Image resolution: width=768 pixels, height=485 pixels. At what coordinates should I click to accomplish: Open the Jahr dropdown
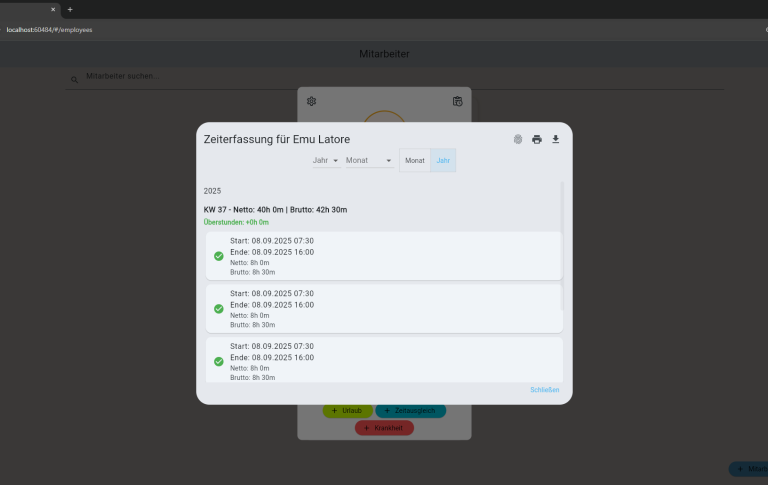pyautogui.click(x=326, y=160)
